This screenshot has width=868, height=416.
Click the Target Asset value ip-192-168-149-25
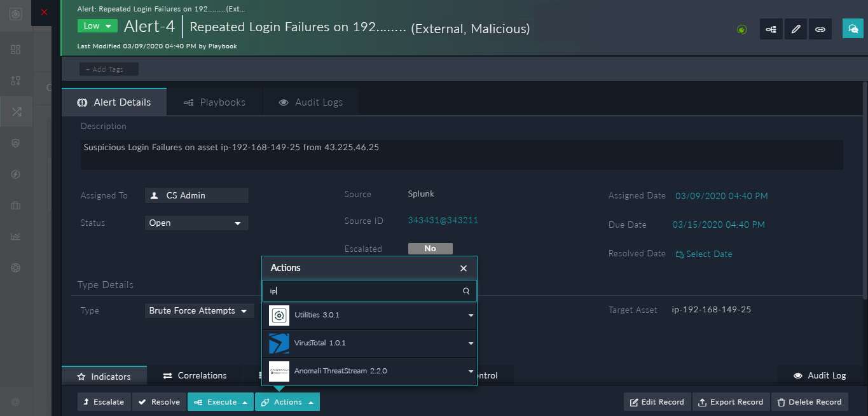(x=711, y=310)
